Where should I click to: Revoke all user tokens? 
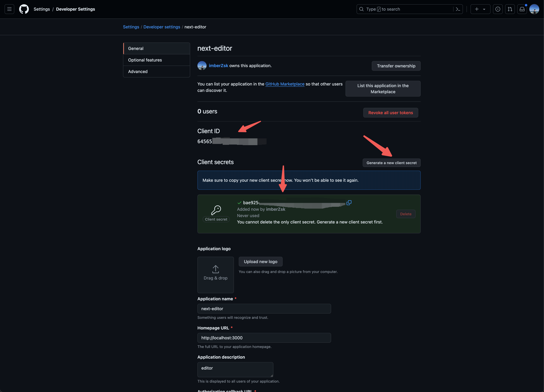(x=390, y=113)
